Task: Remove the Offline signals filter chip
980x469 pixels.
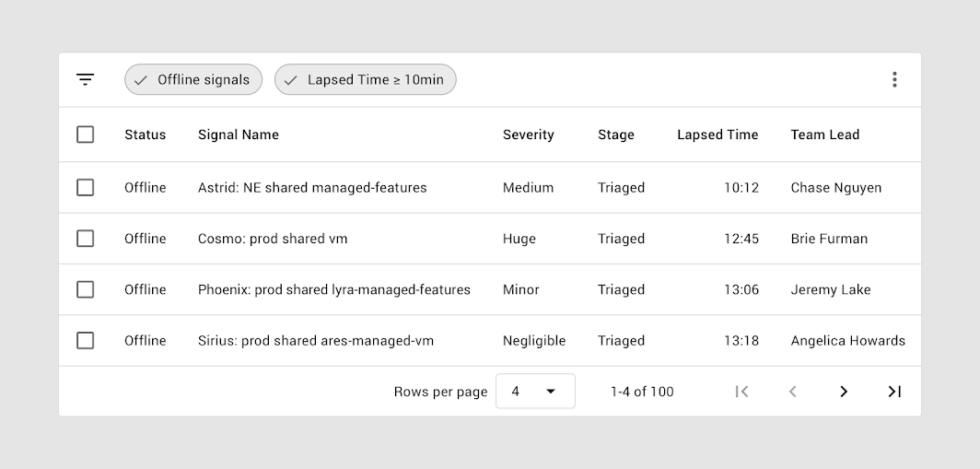Action: coord(193,79)
